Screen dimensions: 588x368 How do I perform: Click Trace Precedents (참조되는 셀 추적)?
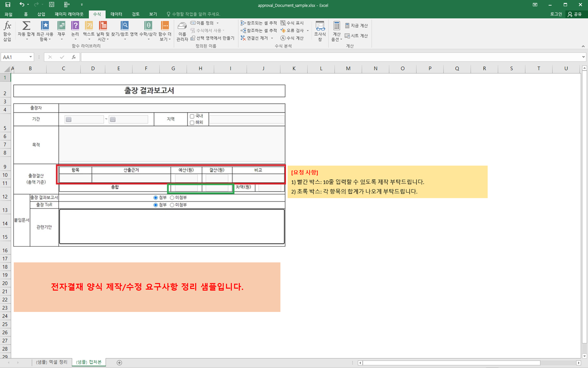point(259,23)
